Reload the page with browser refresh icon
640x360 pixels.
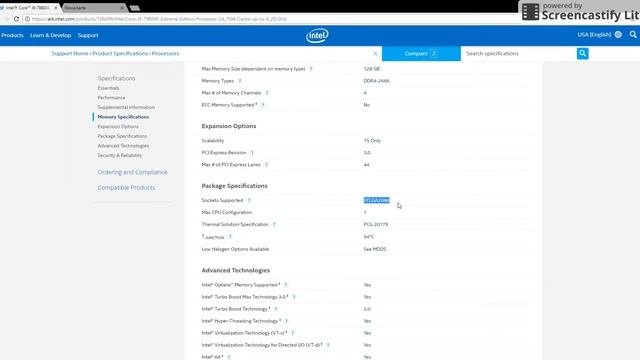tap(16, 19)
